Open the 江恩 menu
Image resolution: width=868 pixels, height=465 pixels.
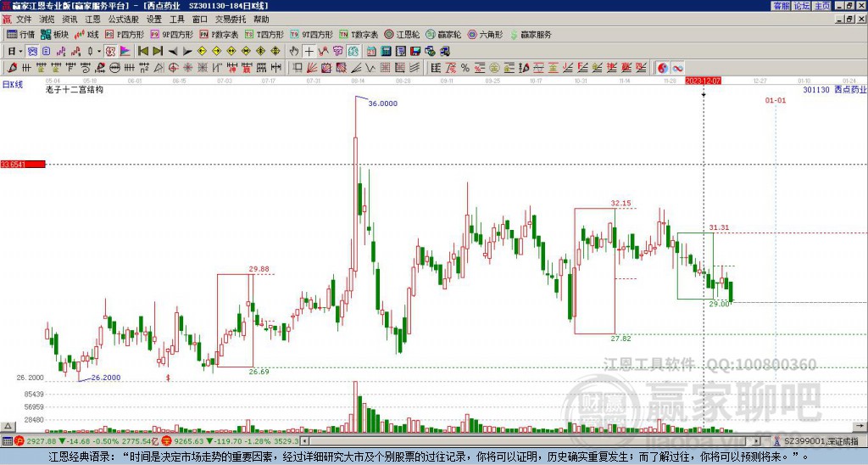[x=92, y=20]
